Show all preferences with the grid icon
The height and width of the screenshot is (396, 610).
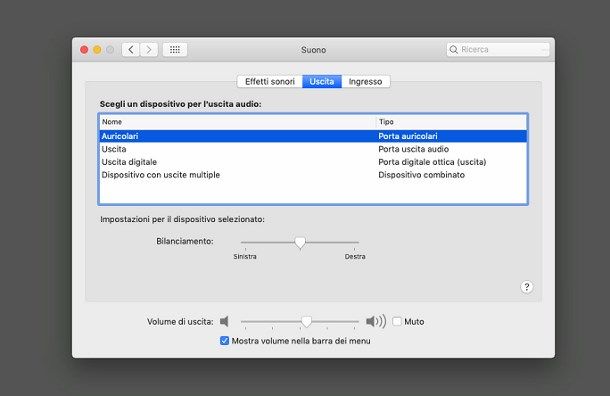coord(175,50)
